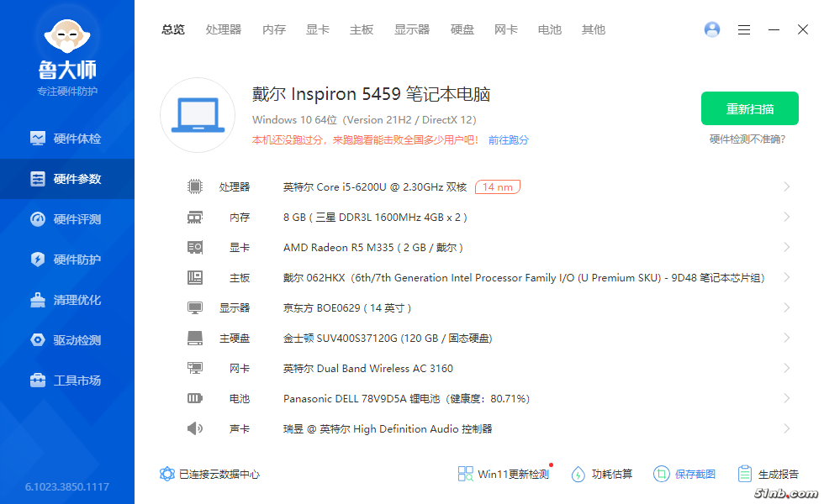Switch to the 硬盘 tab
824x504 pixels.
pyautogui.click(x=462, y=29)
